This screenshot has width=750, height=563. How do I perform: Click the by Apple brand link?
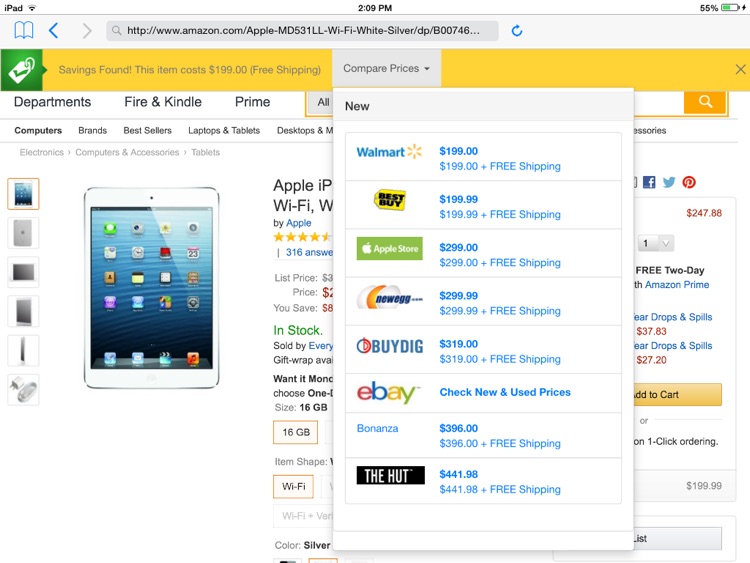pos(298,223)
